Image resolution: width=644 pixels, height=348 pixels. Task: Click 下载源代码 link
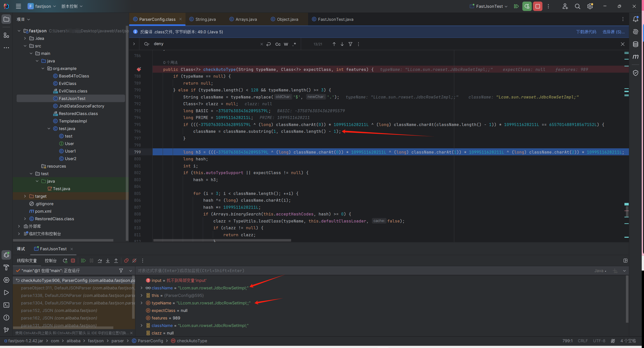pos(586,32)
